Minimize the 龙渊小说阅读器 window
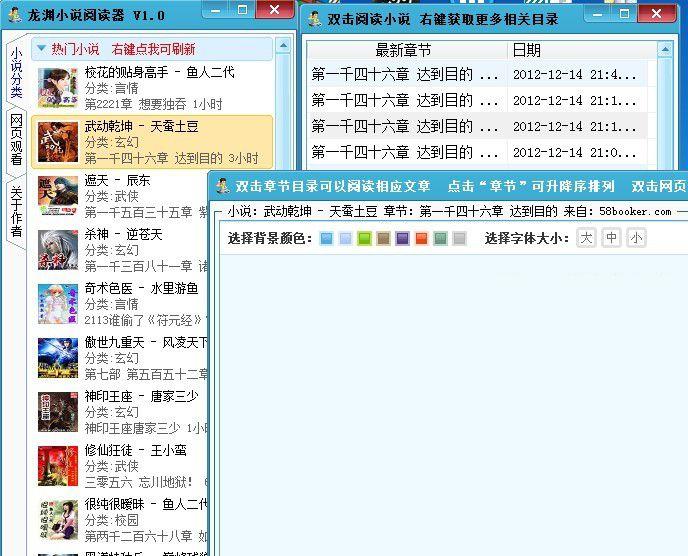Screen dimensions: 688x556 click(x=216, y=9)
